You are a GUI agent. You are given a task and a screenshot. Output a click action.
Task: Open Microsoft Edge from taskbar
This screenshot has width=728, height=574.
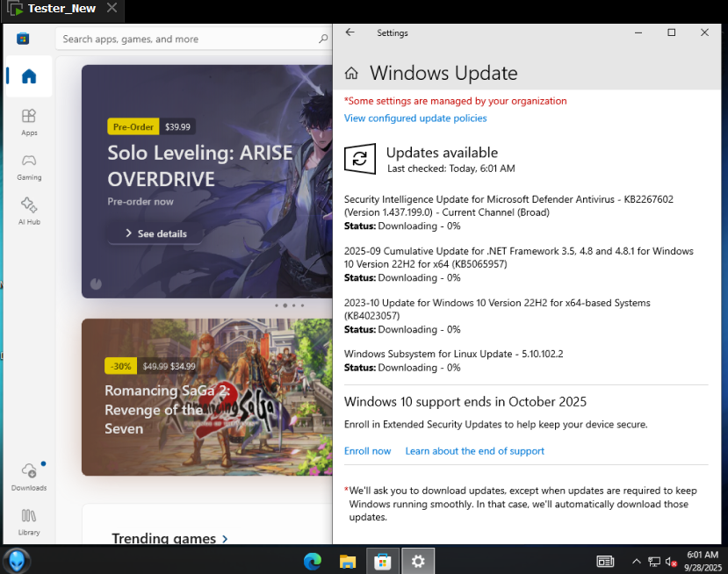[313, 562]
